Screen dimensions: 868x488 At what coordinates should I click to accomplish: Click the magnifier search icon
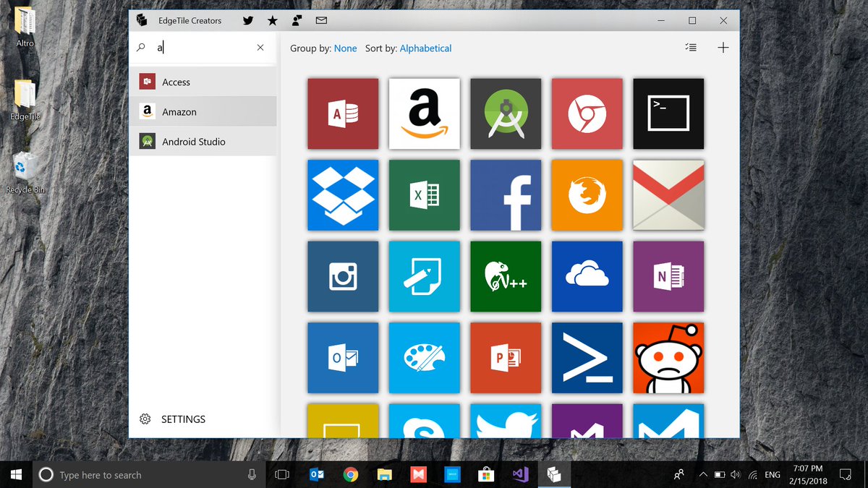click(x=141, y=48)
